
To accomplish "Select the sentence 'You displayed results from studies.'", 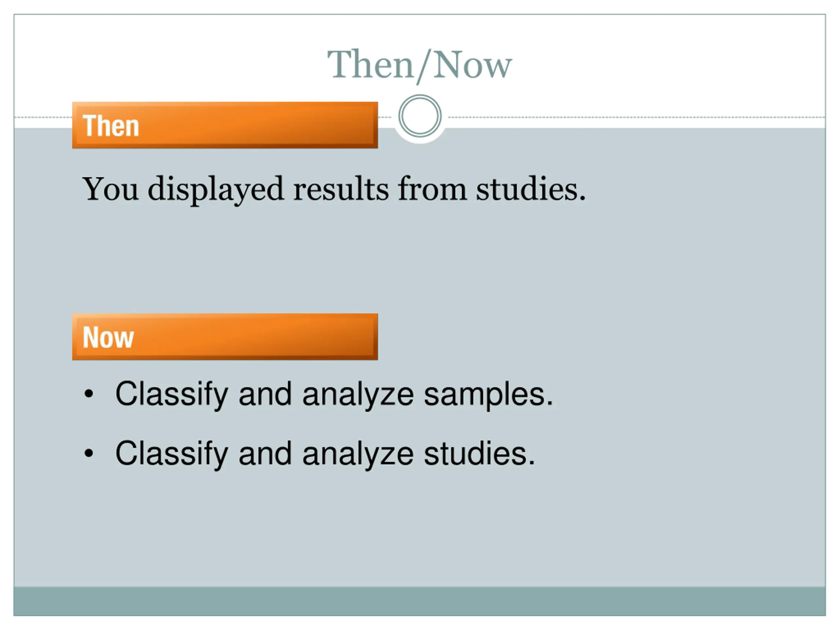I will [x=334, y=189].
